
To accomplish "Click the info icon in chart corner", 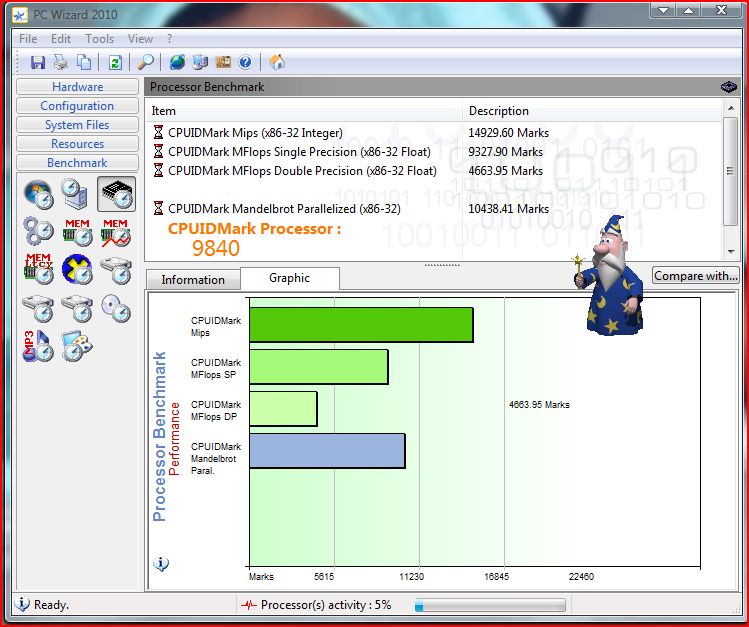I will [x=161, y=563].
